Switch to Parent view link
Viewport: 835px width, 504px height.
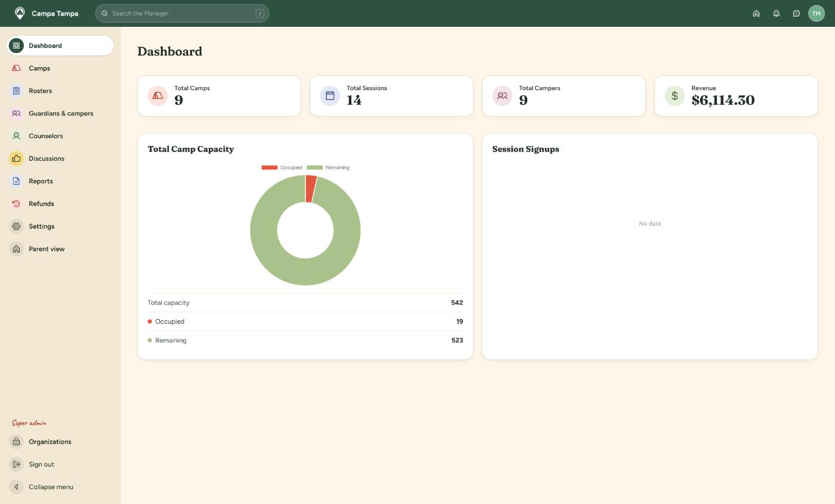(x=60, y=249)
